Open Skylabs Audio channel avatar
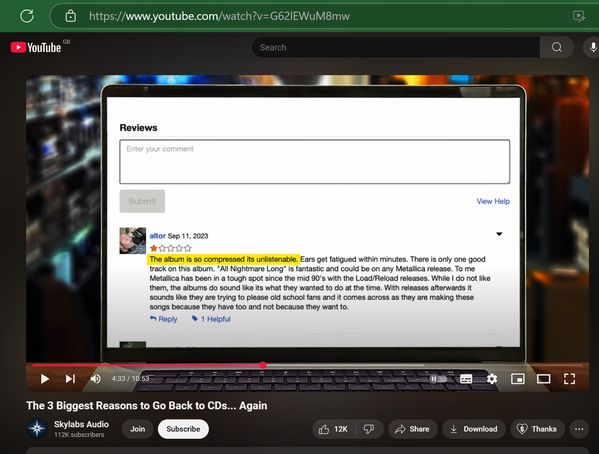Viewport: 599px width, 454px height. coord(37,428)
